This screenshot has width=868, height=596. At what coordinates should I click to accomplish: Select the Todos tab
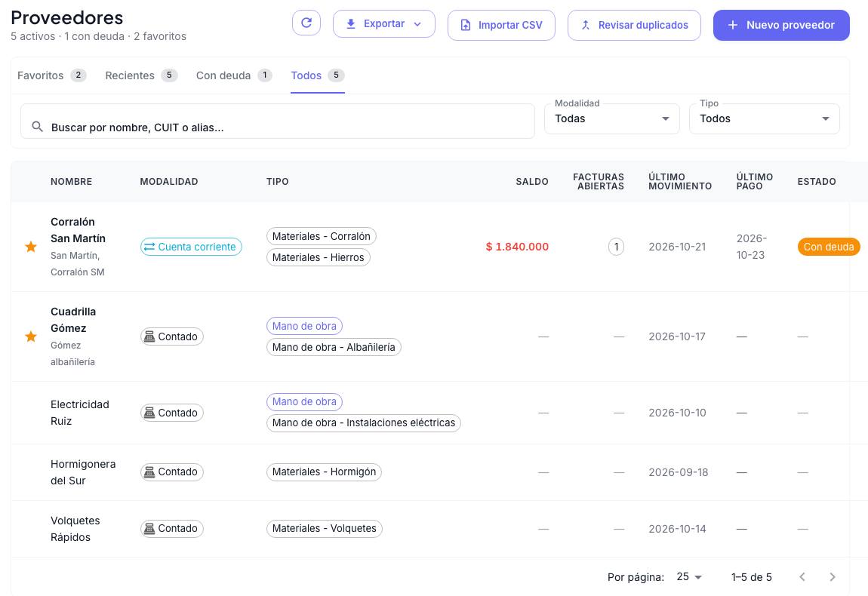pyautogui.click(x=318, y=75)
